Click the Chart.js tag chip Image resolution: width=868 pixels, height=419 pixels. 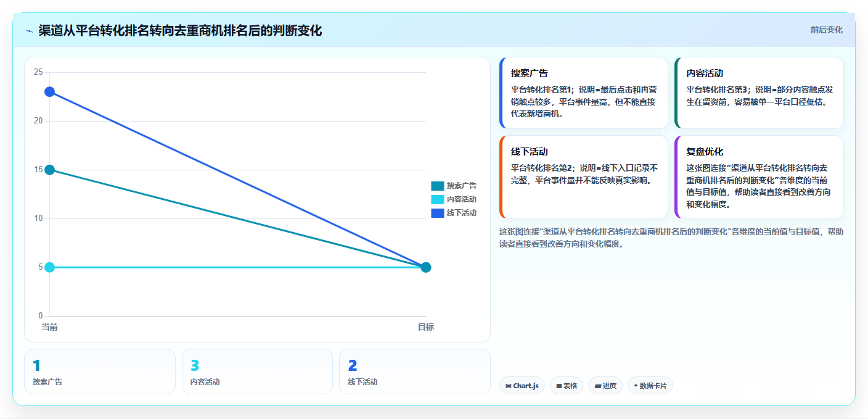pyautogui.click(x=522, y=386)
